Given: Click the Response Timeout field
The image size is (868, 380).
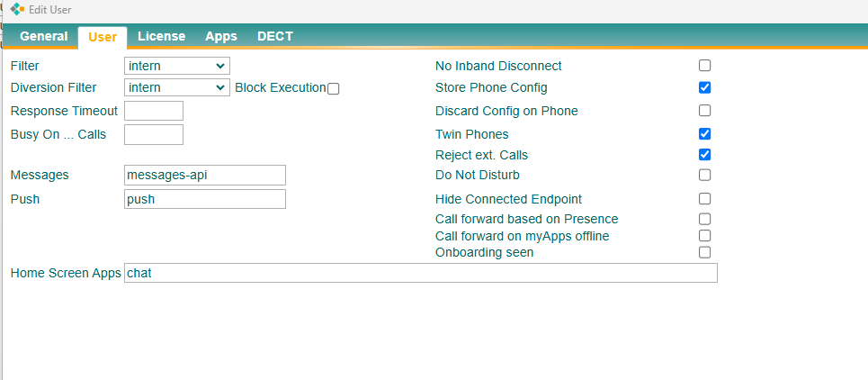Looking at the screenshot, I should point(154,111).
